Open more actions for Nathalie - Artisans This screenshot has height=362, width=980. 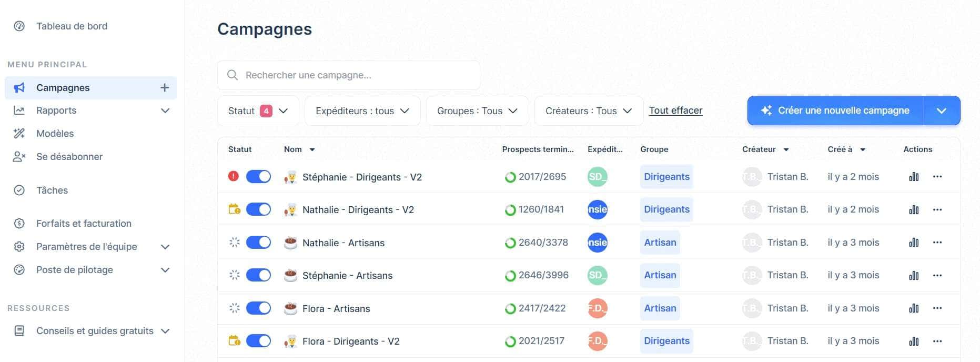pyautogui.click(x=937, y=243)
